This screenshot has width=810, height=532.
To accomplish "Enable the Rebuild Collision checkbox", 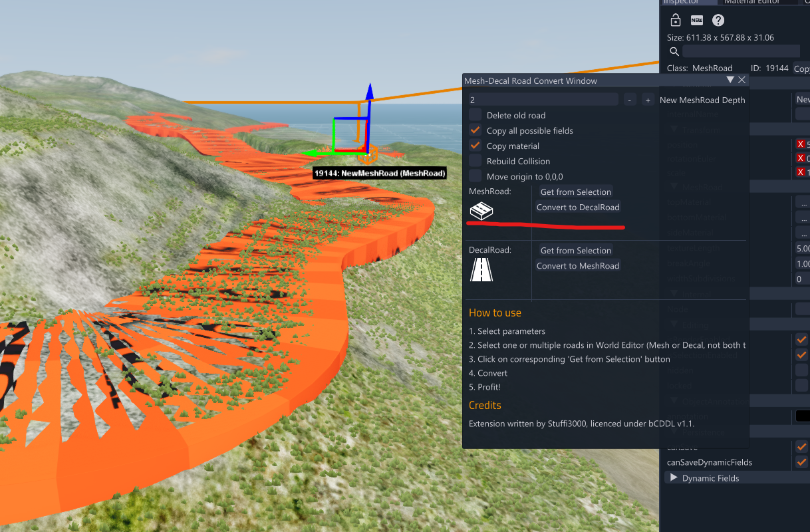I will 475,161.
